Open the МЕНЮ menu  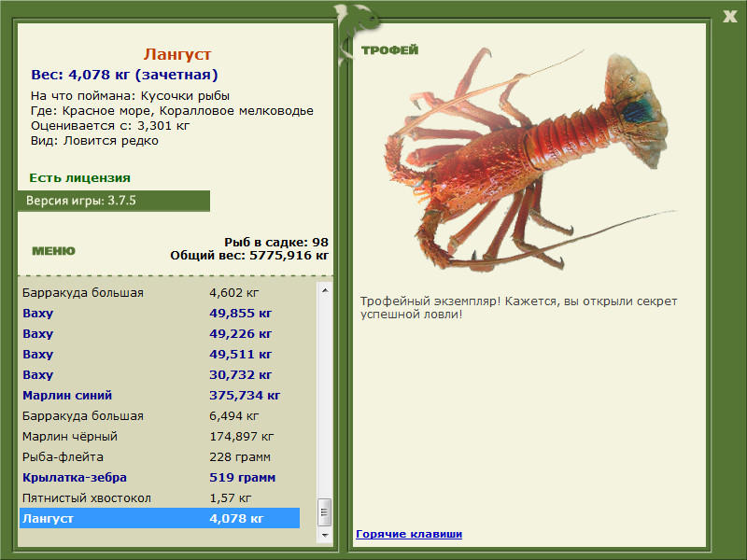click(54, 251)
